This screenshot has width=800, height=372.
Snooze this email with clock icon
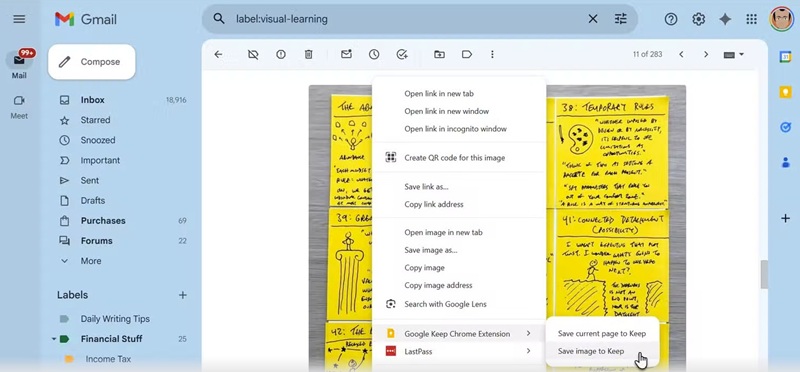pos(374,54)
